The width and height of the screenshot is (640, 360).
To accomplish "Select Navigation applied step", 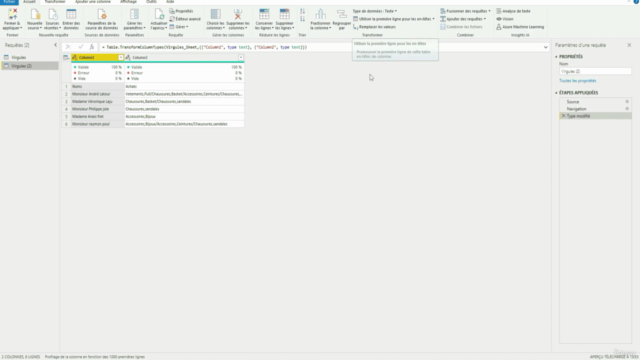I will coord(595,109).
